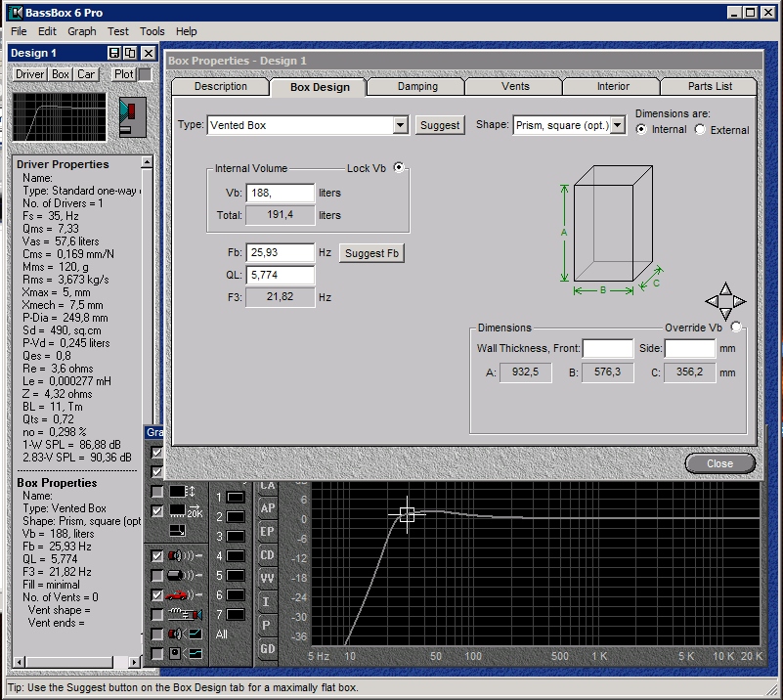
Task: Switch to the Damping tab
Action: (417, 86)
